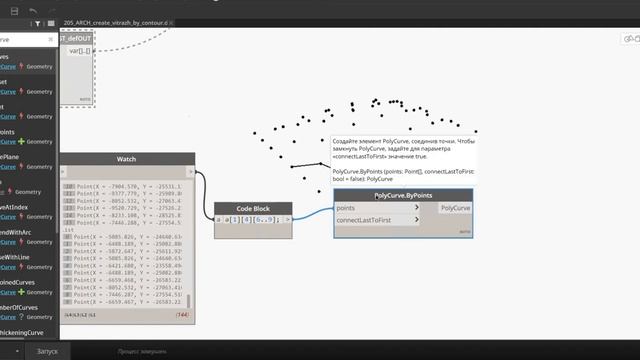The height and width of the screenshot is (360, 640).
Task: Click the Запуск run button
Action: tap(47, 351)
